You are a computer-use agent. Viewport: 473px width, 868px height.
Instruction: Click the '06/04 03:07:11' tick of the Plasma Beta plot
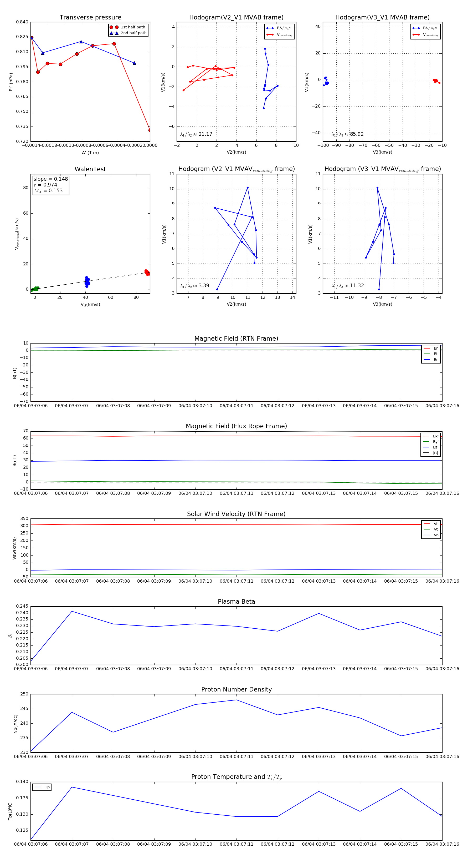[236, 669]
